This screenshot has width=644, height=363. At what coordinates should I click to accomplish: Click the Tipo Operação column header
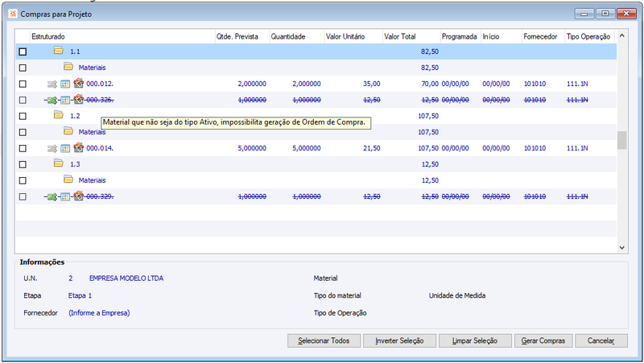pyautogui.click(x=590, y=36)
